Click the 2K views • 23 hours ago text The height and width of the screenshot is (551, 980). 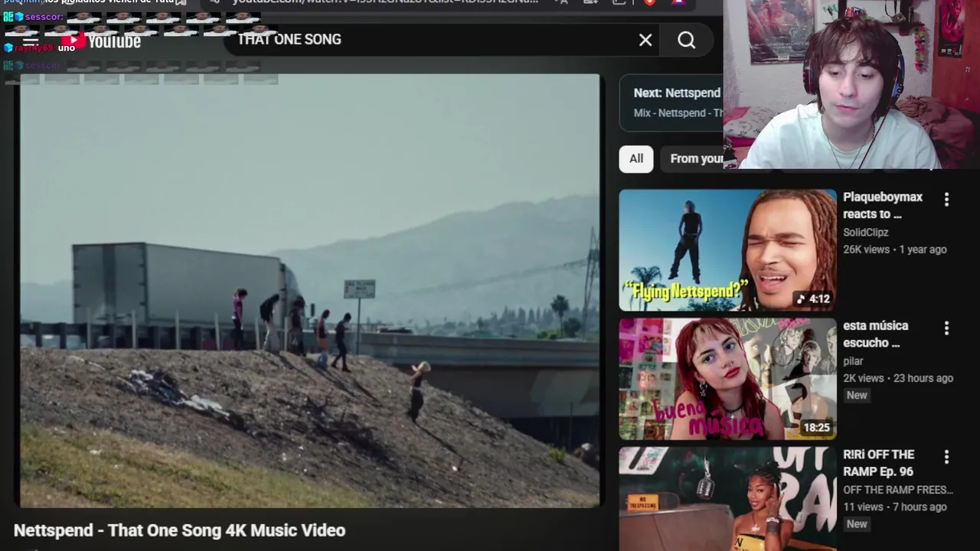(x=898, y=377)
